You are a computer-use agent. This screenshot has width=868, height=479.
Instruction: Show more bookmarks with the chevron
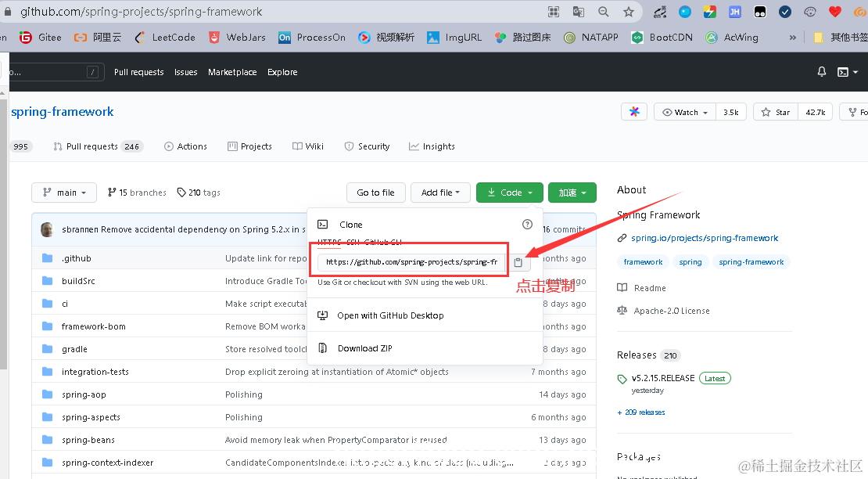(x=793, y=37)
